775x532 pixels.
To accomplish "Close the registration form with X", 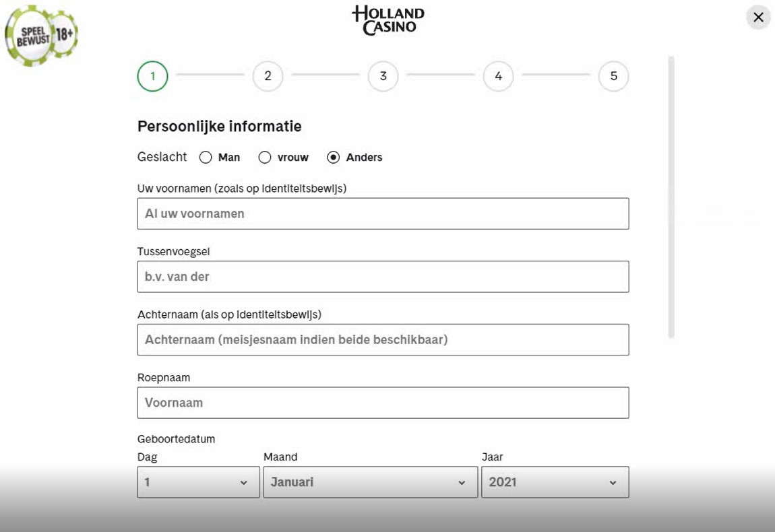I will 758,18.
